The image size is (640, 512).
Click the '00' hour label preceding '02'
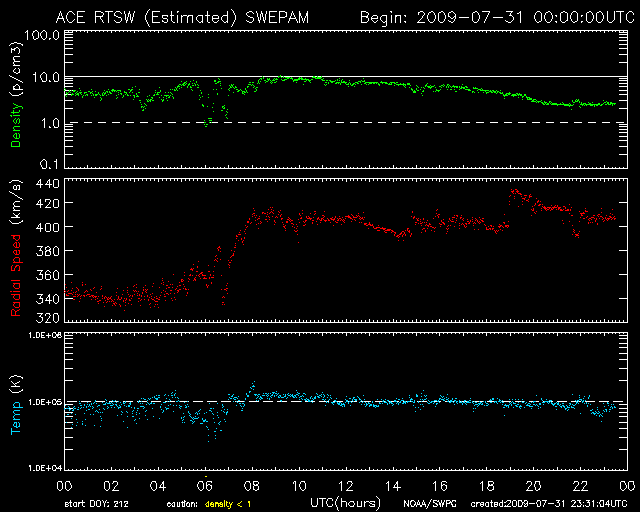coord(64,486)
